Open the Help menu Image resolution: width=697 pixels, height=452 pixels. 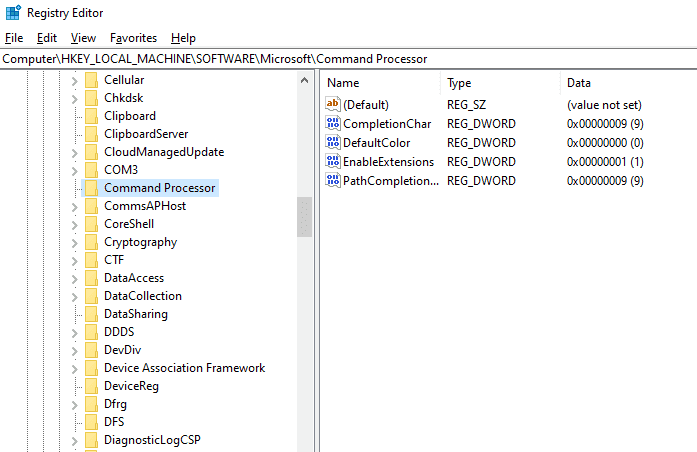(183, 38)
